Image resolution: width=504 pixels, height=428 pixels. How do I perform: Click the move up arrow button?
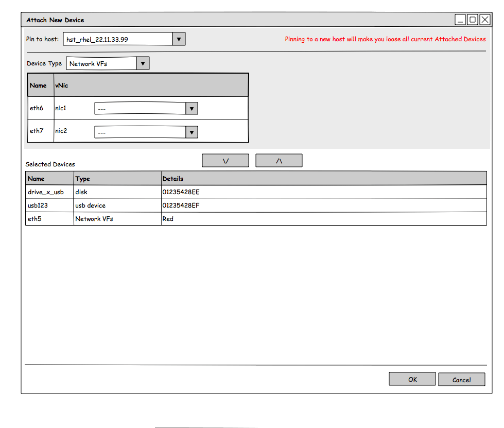[x=279, y=161]
